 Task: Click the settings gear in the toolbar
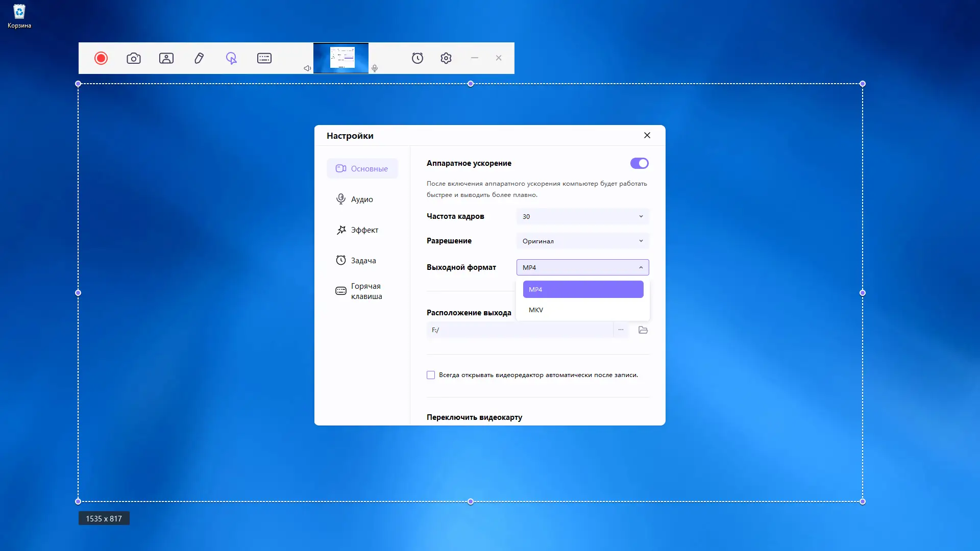446,58
